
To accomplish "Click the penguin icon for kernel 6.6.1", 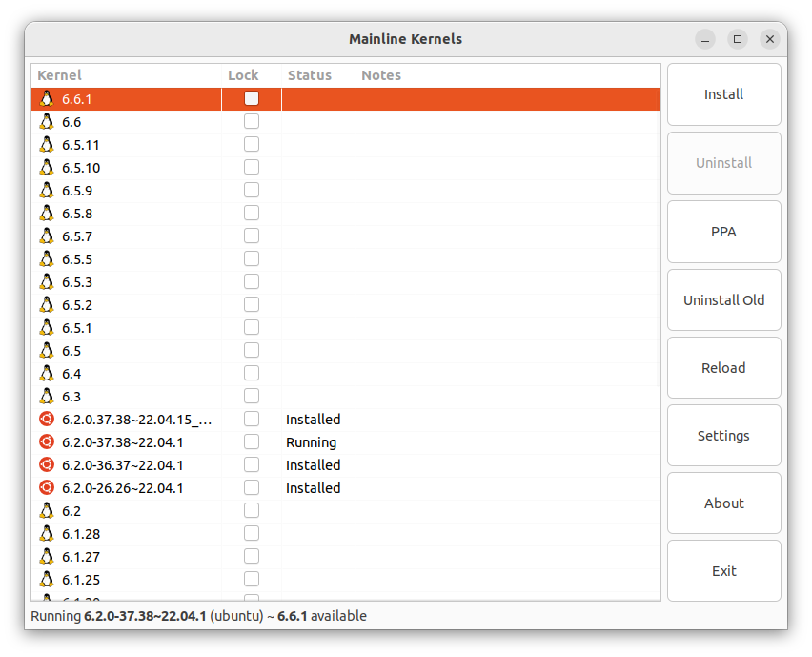I will click(x=47, y=99).
